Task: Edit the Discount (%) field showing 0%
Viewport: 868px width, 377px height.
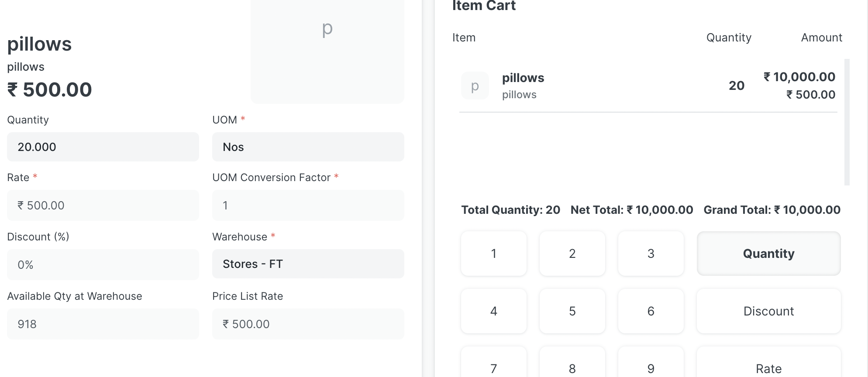Action: point(103,264)
